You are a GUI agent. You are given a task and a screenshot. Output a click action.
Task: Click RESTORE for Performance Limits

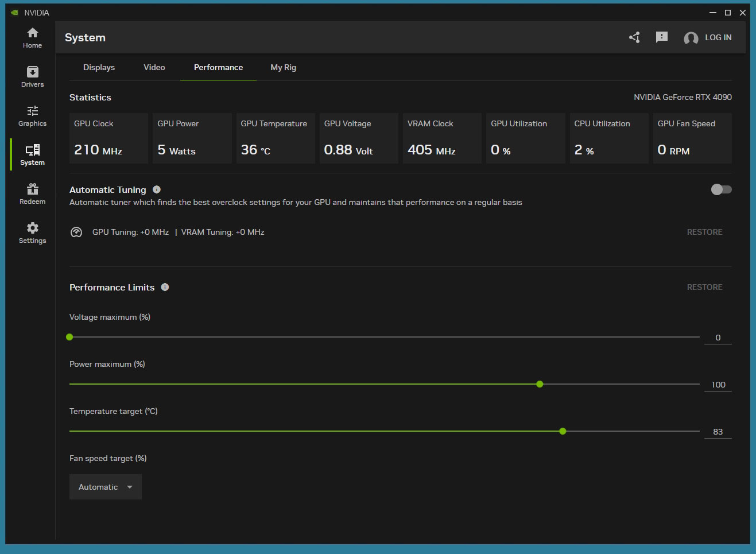click(704, 287)
